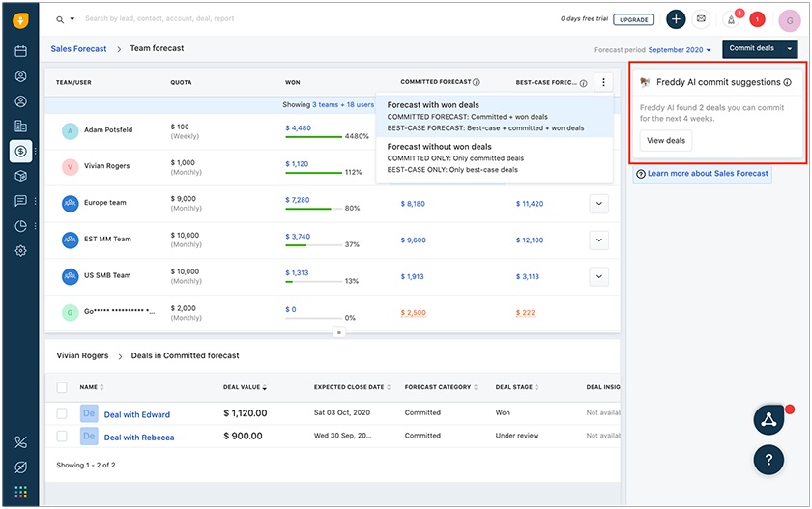
Task: Open the help question mark button
Action: [x=768, y=460]
